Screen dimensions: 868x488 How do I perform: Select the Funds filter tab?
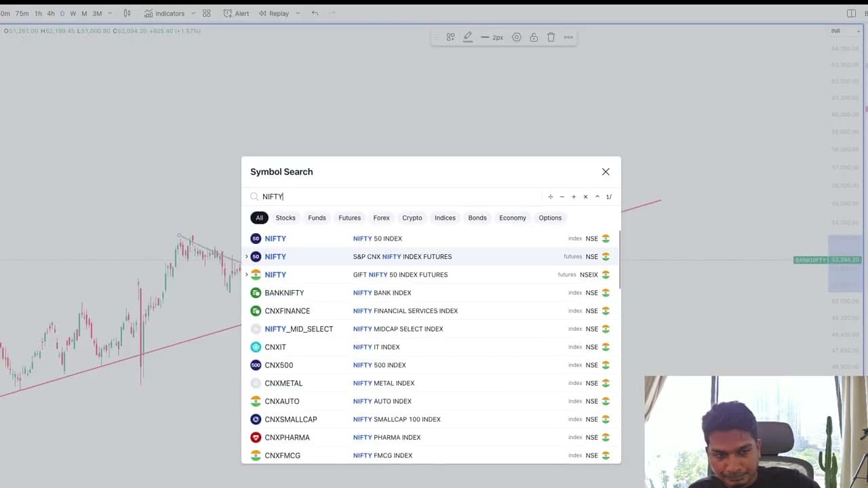click(317, 218)
